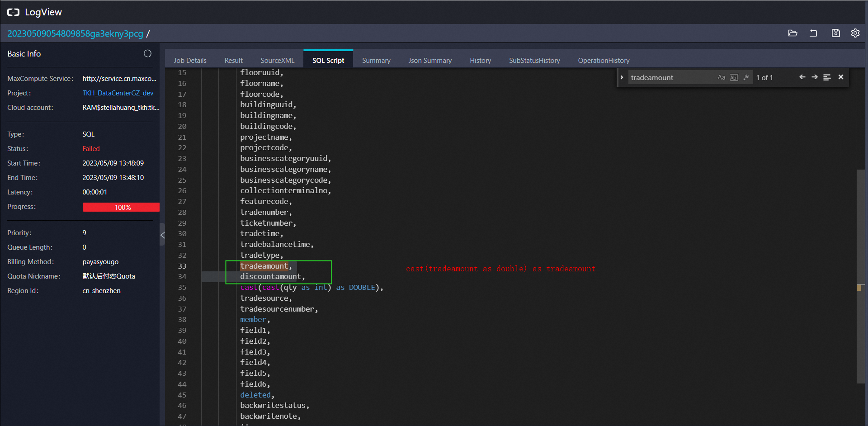Image resolution: width=868 pixels, height=426 pixels.
Task: Open the History tab
Action: tap(480, 60)
